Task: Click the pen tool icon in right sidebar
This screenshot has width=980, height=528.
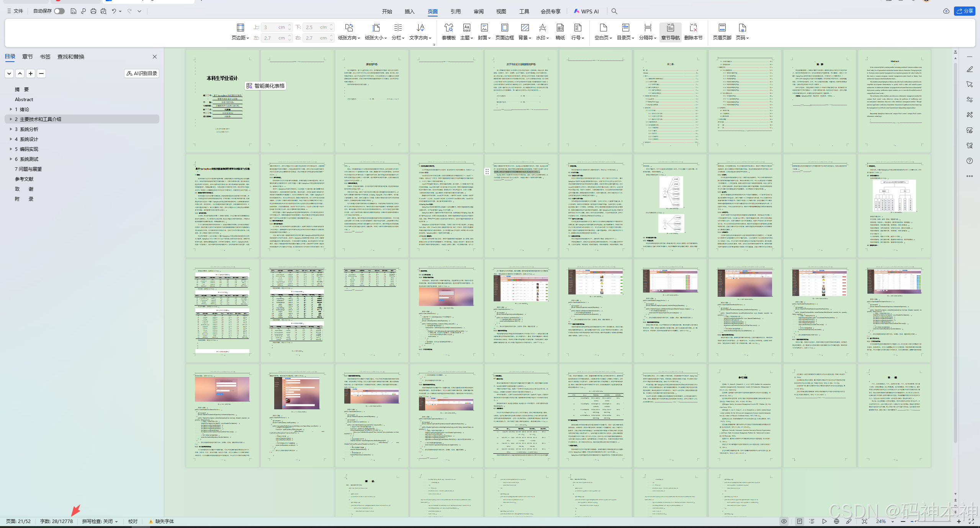Action: pos(969,69)
